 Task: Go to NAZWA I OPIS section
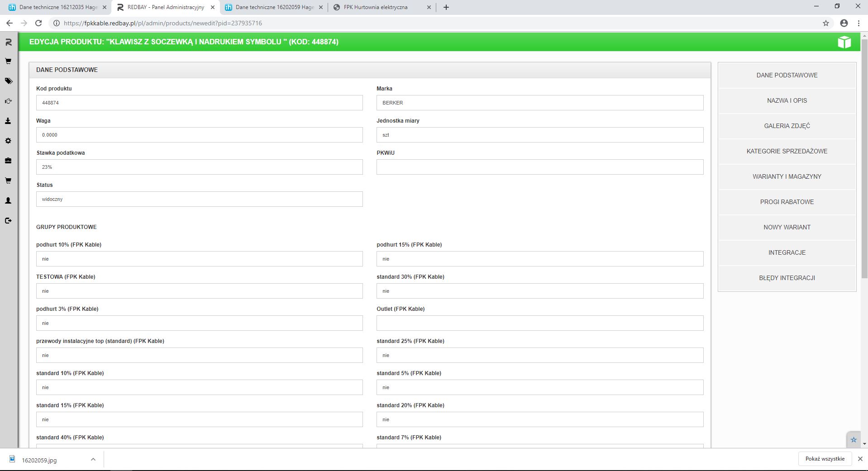click(x=787, y=100)
